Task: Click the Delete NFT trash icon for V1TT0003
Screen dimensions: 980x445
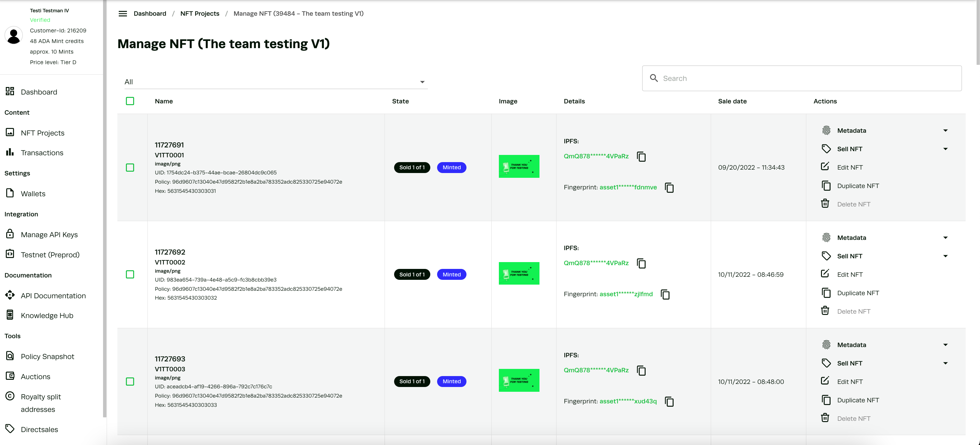Action: click(825, 418)
